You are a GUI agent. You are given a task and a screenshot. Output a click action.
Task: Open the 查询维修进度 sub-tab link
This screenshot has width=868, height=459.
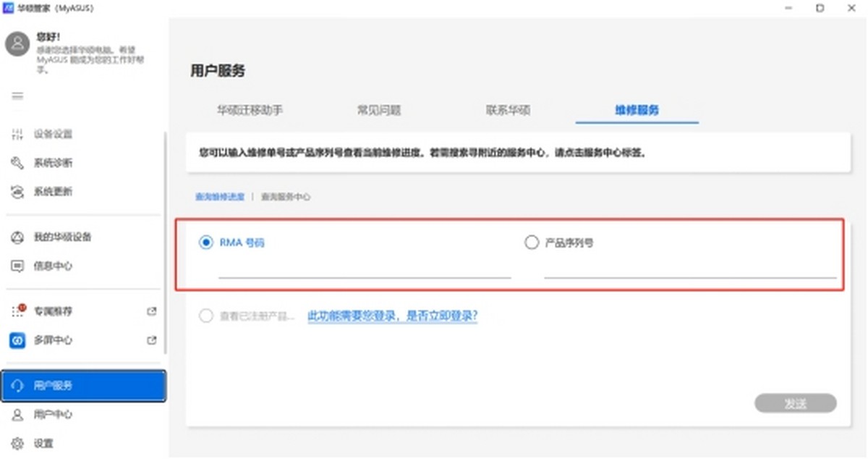(x=220, y=197)
